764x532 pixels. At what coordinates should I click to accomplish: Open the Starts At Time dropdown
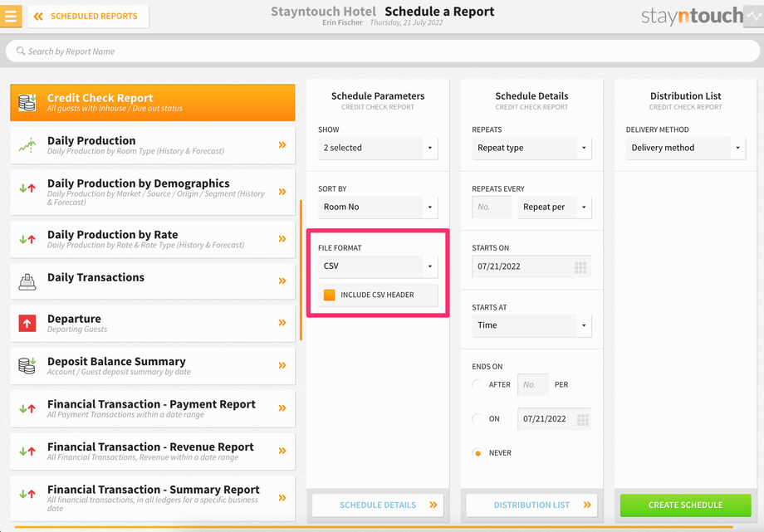(531, 325)
